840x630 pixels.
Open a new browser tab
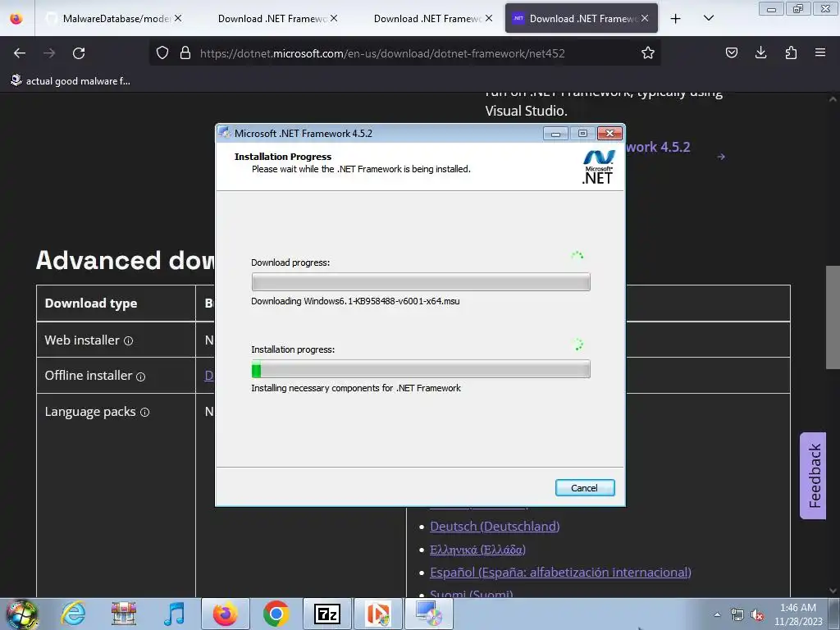676,19
